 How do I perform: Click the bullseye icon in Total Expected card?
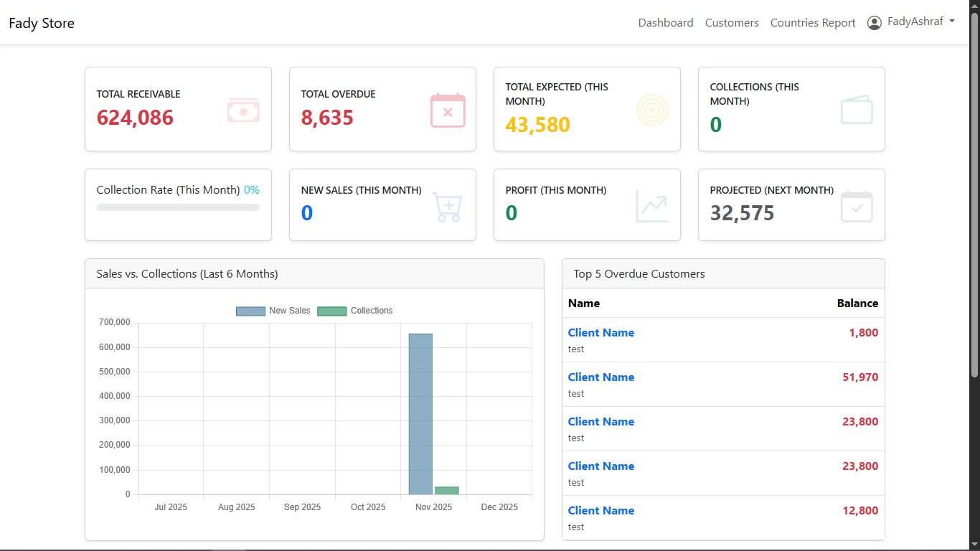(652, 110)
